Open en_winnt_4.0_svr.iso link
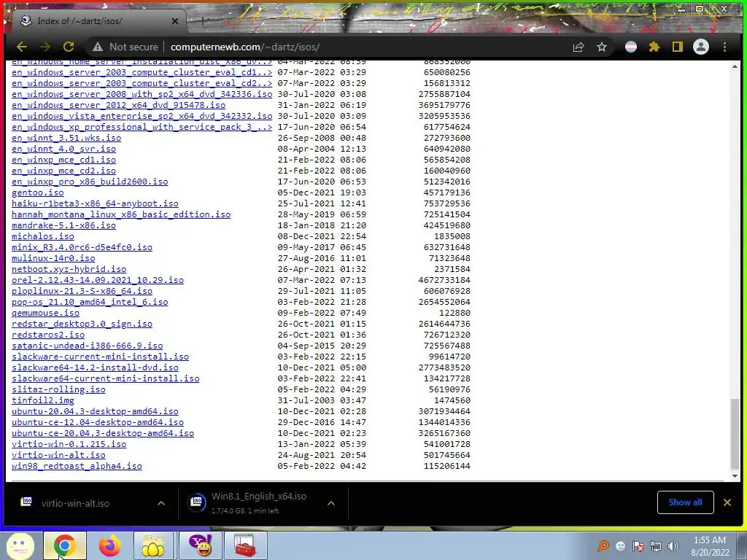 (x=64, y=149)
